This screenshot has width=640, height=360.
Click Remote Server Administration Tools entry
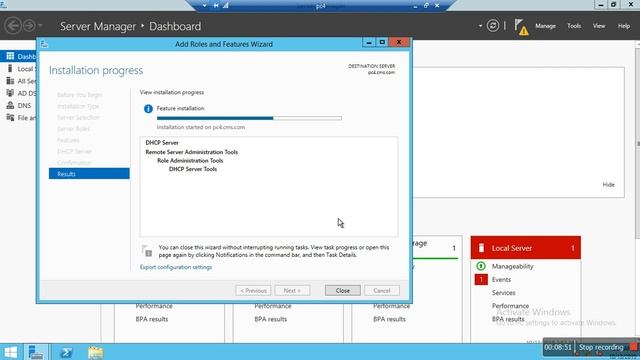click(192, 152)
